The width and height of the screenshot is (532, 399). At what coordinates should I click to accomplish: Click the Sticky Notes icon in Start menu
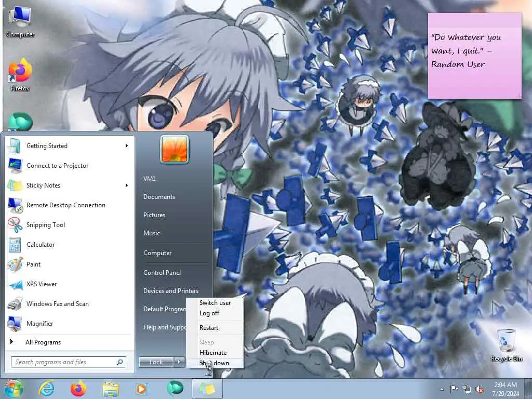15,185
